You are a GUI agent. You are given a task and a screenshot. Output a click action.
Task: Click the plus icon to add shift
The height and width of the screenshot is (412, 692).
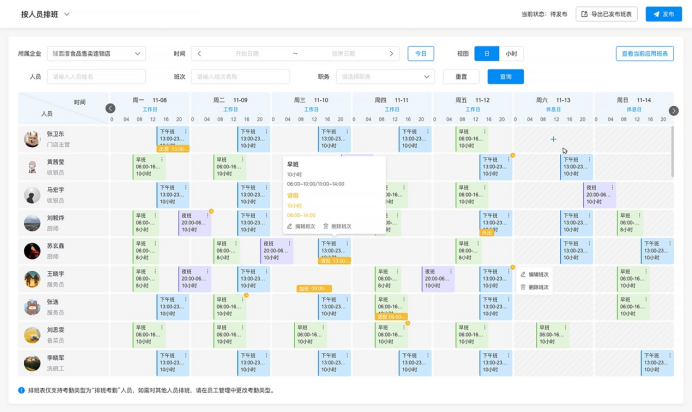coord(553,139)
